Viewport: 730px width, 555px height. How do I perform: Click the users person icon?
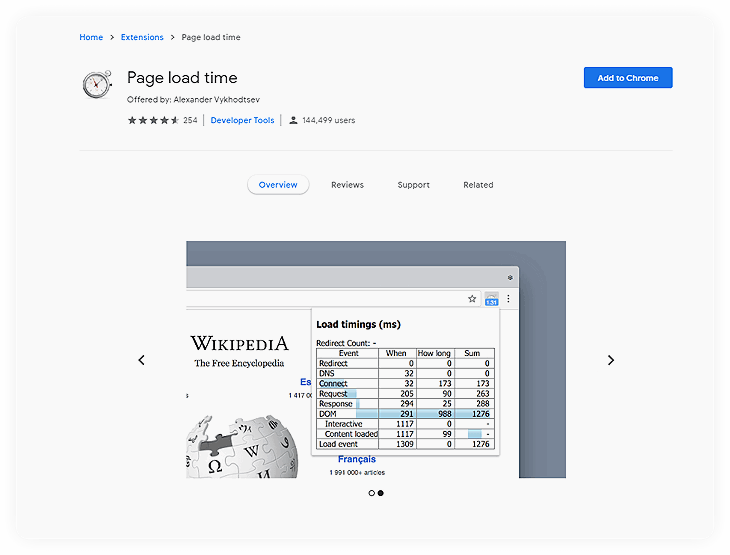[293, 121]
